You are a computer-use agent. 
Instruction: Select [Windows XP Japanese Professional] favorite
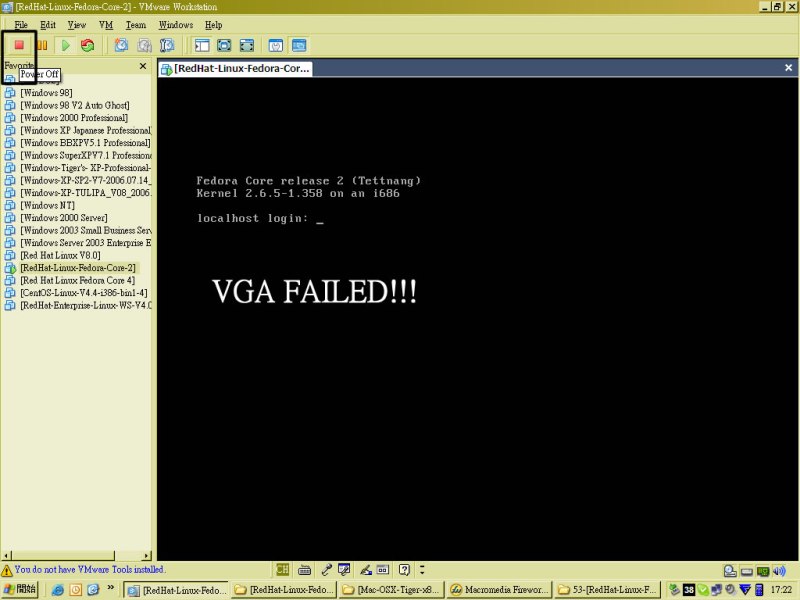(86, 131)
